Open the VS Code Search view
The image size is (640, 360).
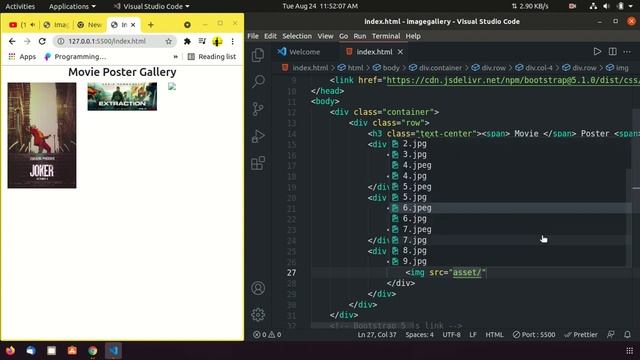(x=258, y=81)
